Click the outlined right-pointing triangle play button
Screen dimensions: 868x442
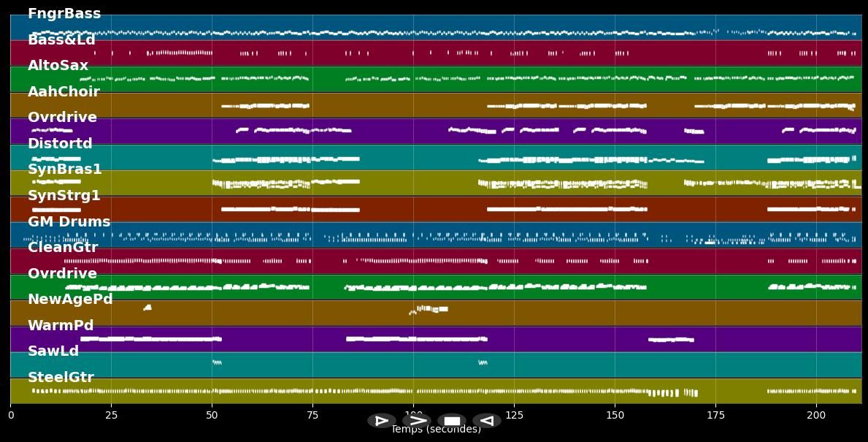pos(381,421)
